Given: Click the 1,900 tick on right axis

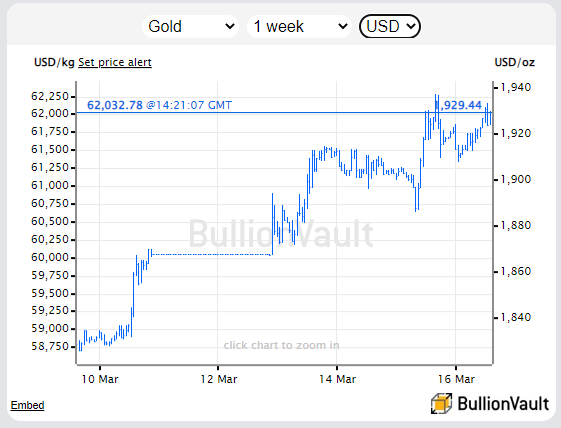Looking at the screenshot, I should pyautogui.click(x=516, y=179).
